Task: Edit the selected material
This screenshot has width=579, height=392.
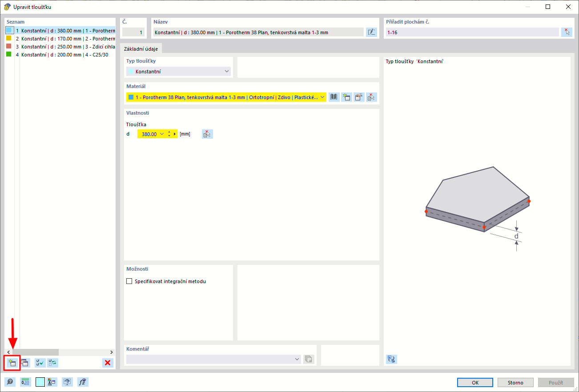Action: click(359, 97)
